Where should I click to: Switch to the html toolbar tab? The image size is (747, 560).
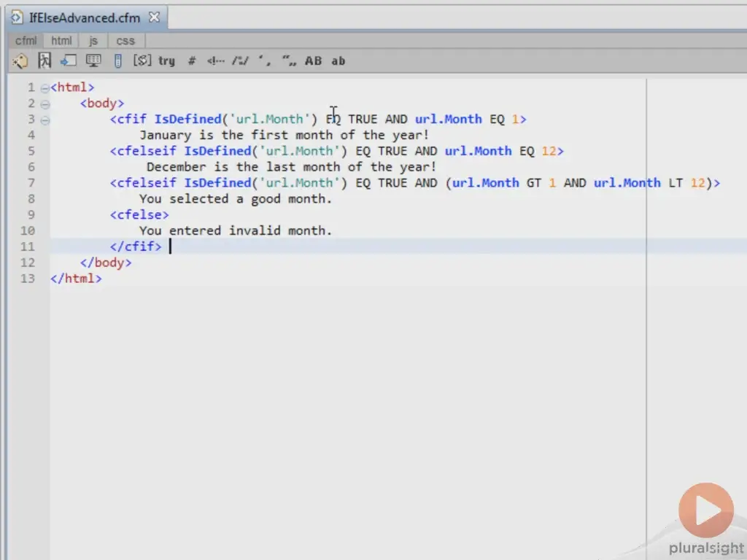(x=61, y=41)
